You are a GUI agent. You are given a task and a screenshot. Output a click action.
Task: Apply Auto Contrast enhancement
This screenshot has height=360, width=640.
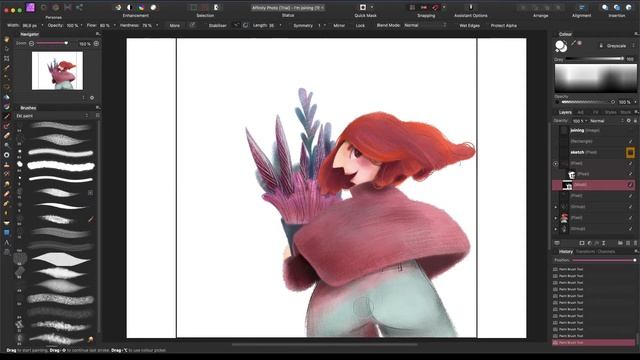point(129,7)
